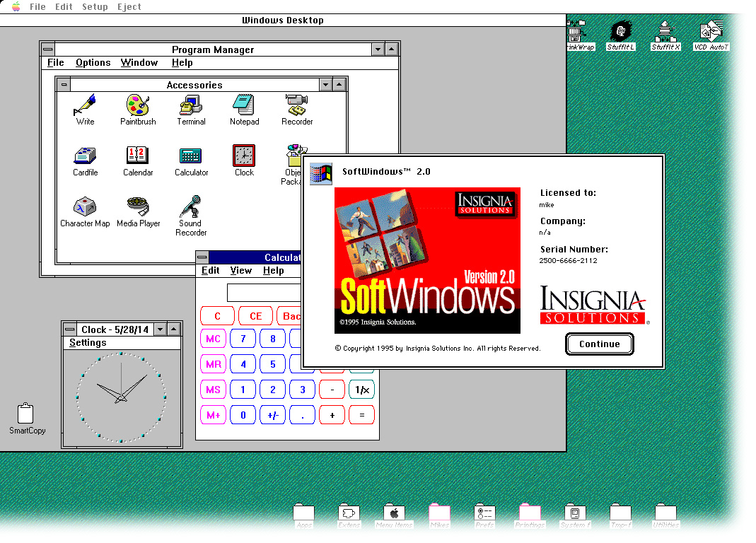Click the VCD AutoT desktop icon

click(711, 31)
